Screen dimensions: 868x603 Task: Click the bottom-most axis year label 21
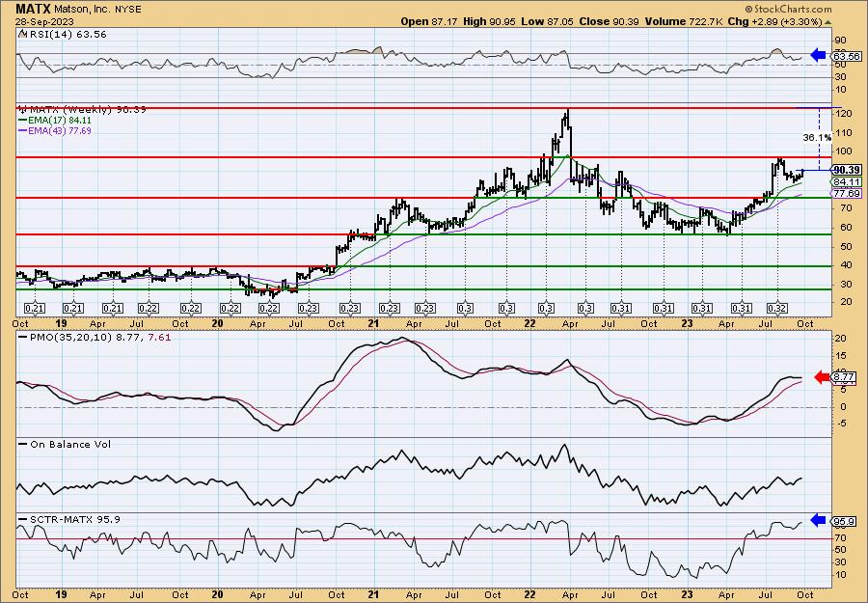[373, 594]
